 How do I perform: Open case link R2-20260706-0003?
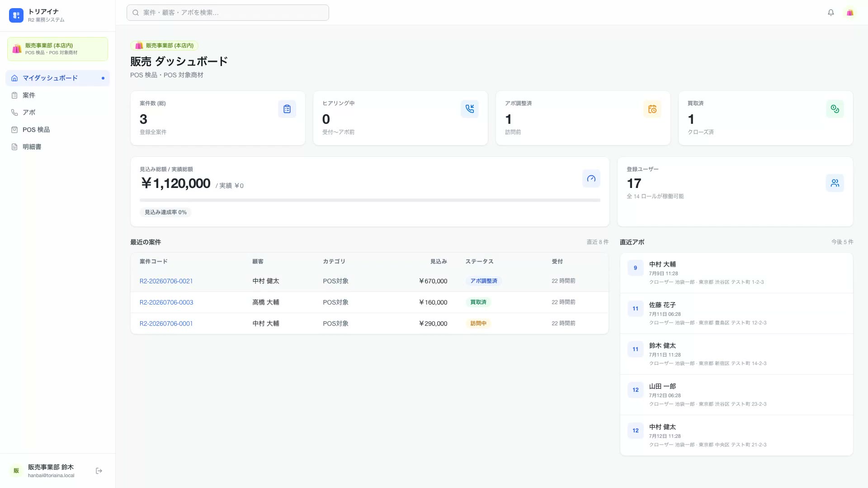coord(166,302)
